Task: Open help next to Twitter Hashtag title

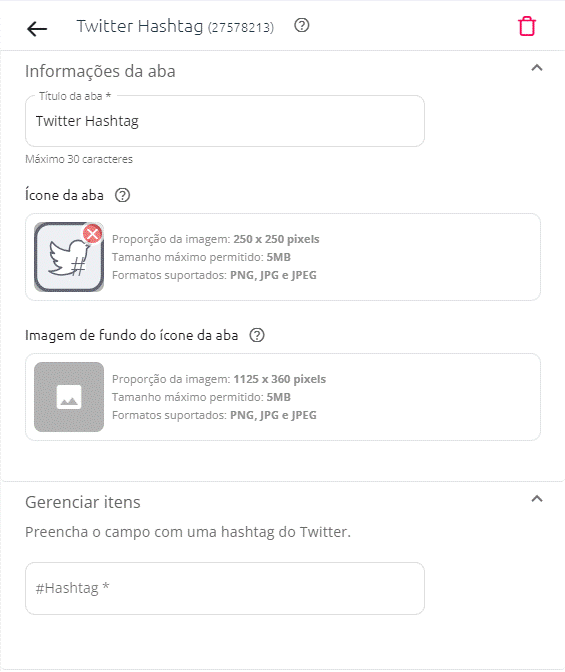Action: 302,25
